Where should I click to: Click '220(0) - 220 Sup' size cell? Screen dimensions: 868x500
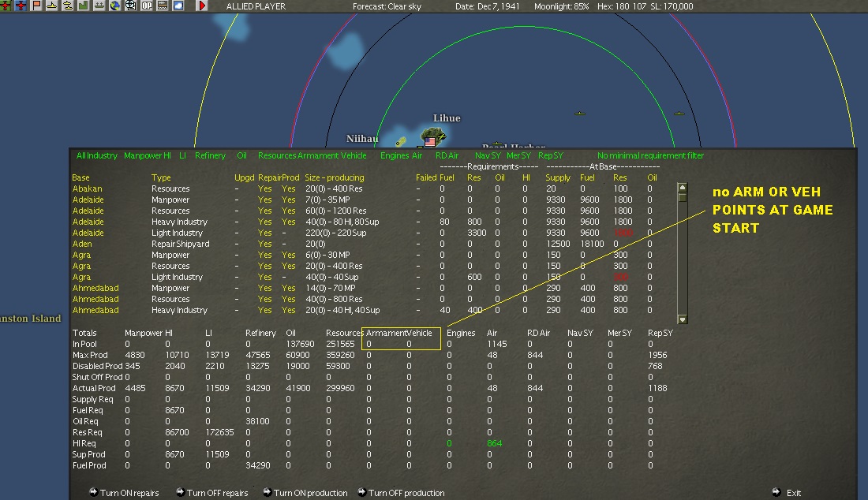point(336,233)
